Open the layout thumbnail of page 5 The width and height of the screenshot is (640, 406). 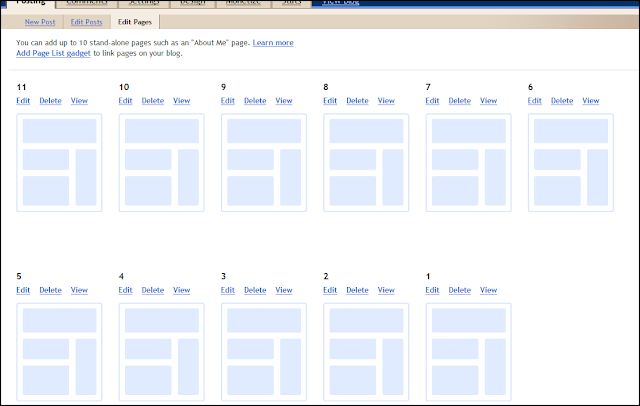(x=59, y=352)
